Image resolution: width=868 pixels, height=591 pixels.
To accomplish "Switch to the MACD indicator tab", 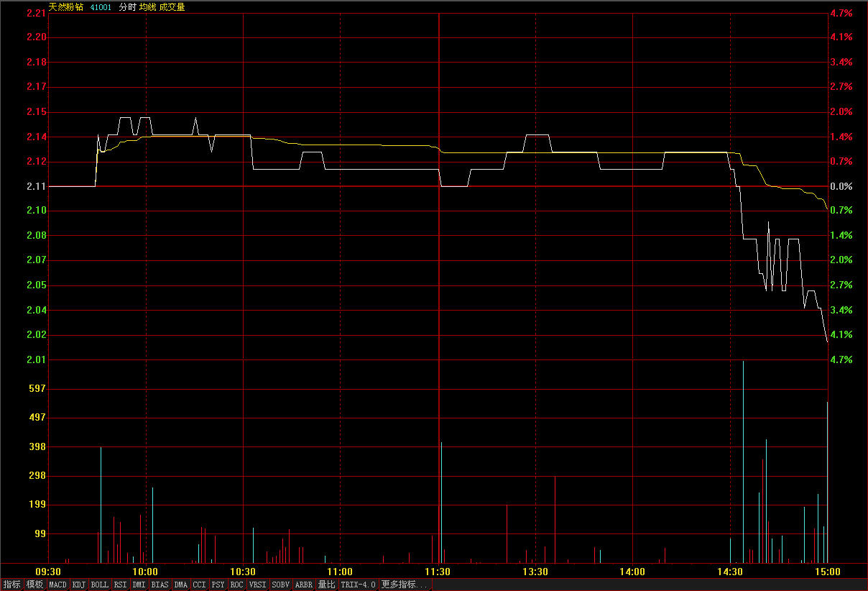I will pos(57,585).
